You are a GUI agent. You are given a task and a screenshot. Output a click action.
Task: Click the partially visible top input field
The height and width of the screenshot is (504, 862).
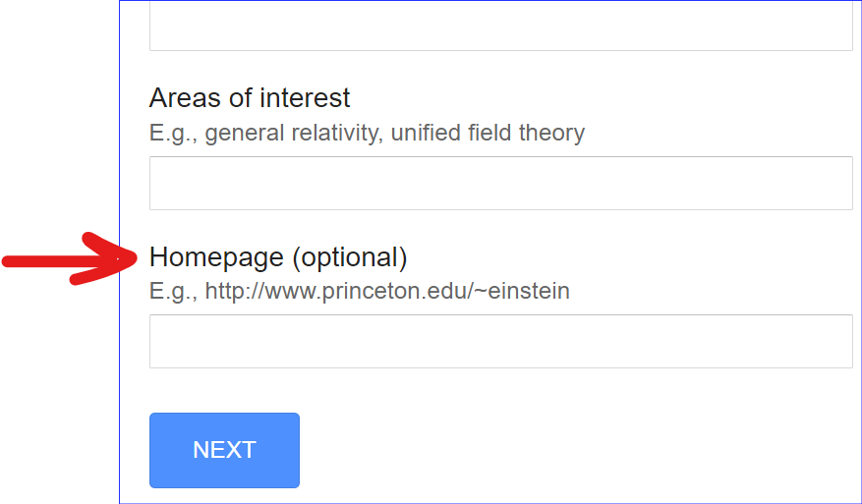pos(500,28)
